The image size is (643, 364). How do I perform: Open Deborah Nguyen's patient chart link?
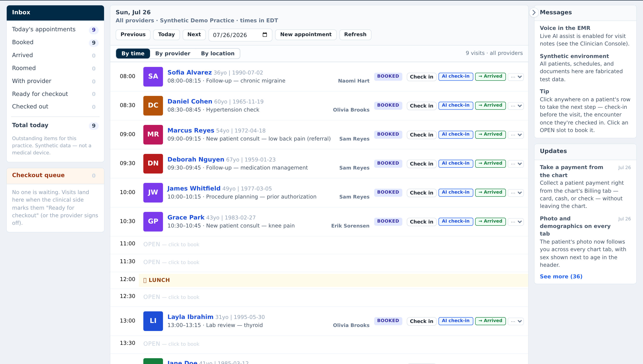tap(196, 159)
